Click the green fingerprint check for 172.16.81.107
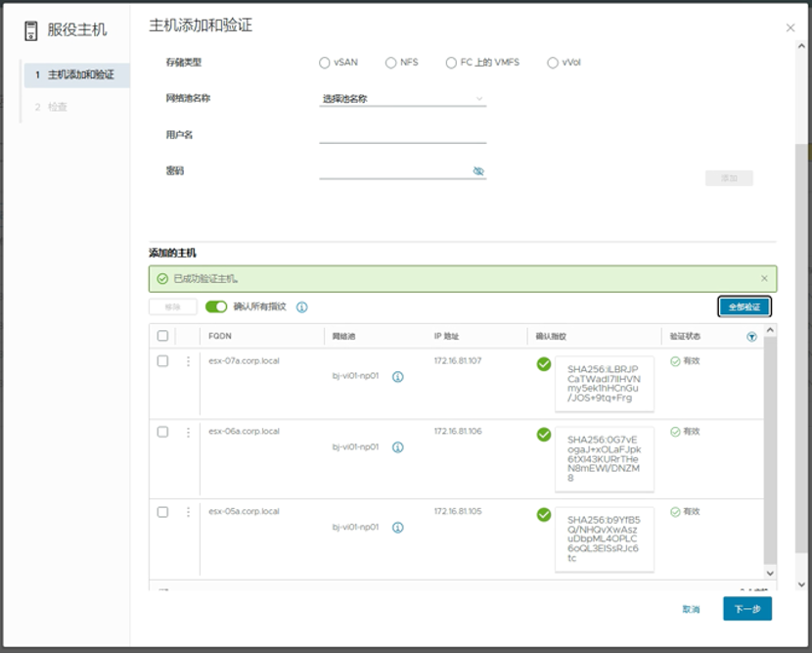812x654 pixels. coord(544,364)
